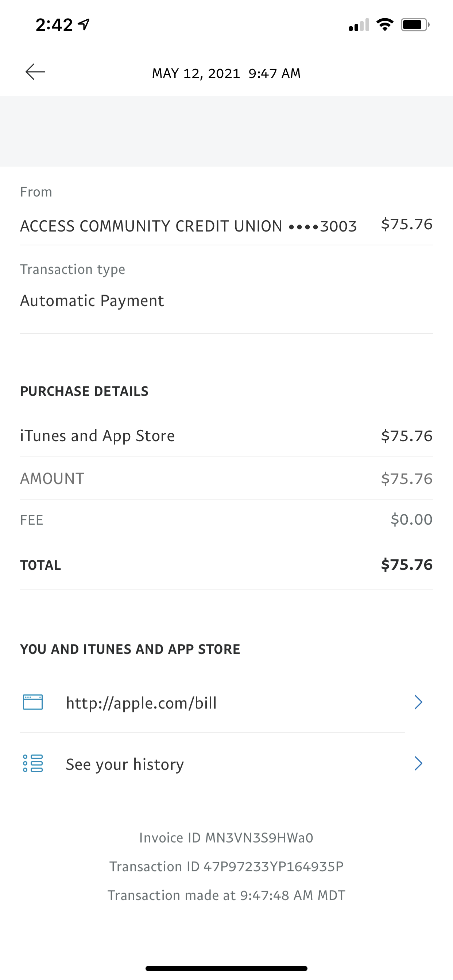Select See your history
The image size is (453, 980).
click(x=125, y=764)
